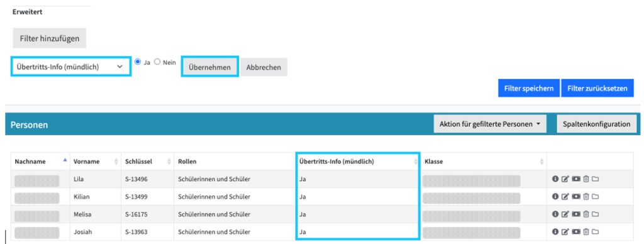644x244 pixels.
Task: Click the Erweitert heading
Action: (x=28, y=12)
